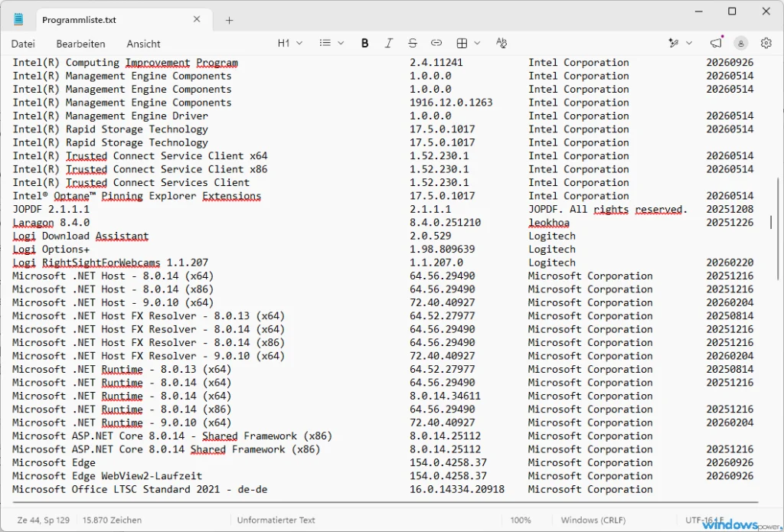Toggle bold formatting
Image resolution: width=784 pixels, height=532 pixels.
point(364,43)
